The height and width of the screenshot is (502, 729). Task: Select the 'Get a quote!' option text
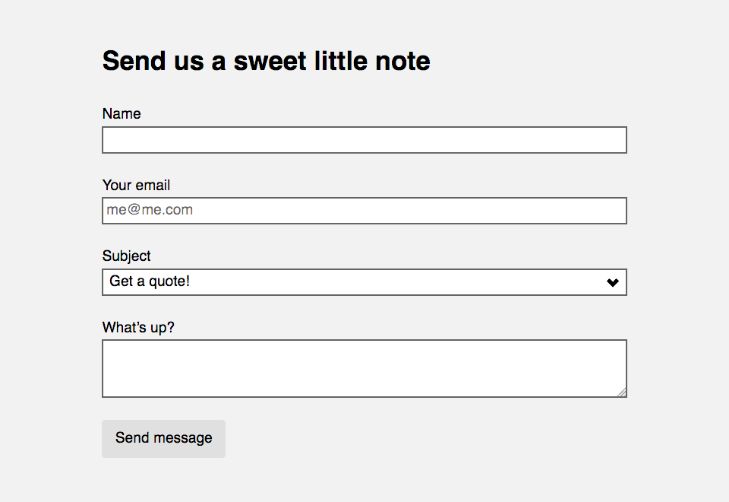point(150,282)
